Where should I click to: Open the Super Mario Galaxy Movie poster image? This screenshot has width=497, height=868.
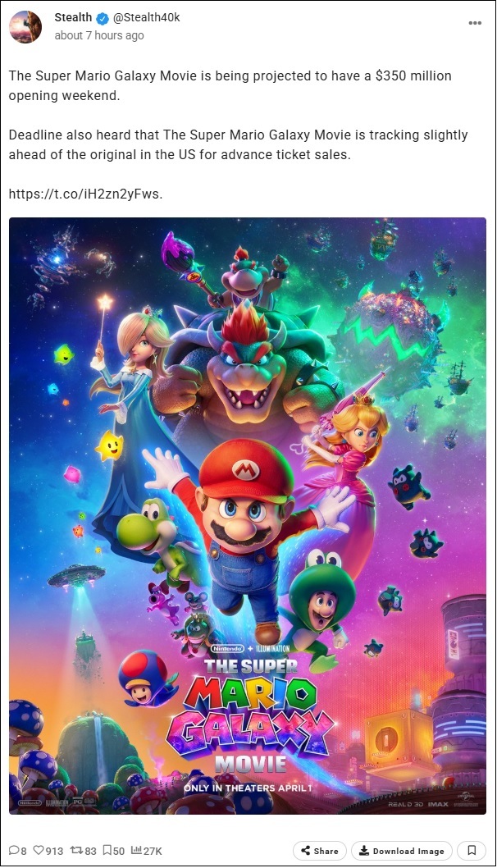click(x=248, y=515)
